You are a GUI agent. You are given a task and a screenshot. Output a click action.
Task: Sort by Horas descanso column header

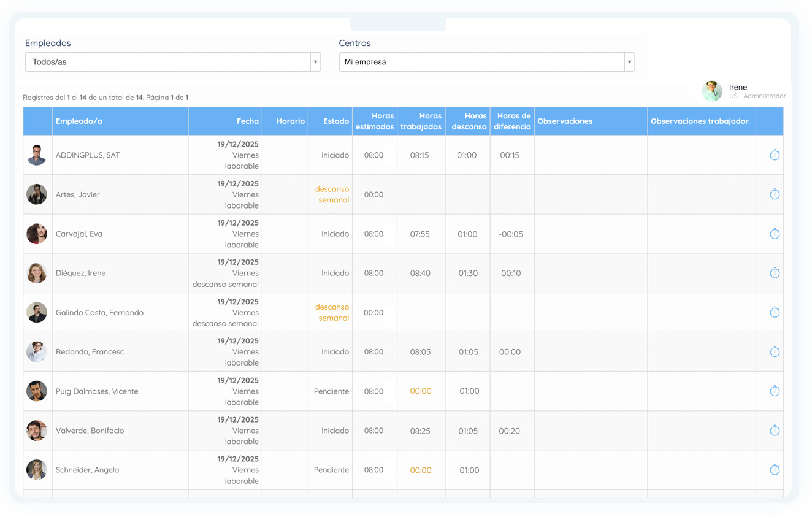click(x=469, y=121)
